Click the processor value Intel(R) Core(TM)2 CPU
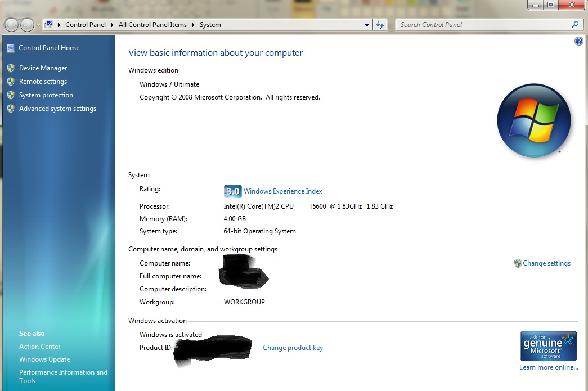 [x=259, y=206]
